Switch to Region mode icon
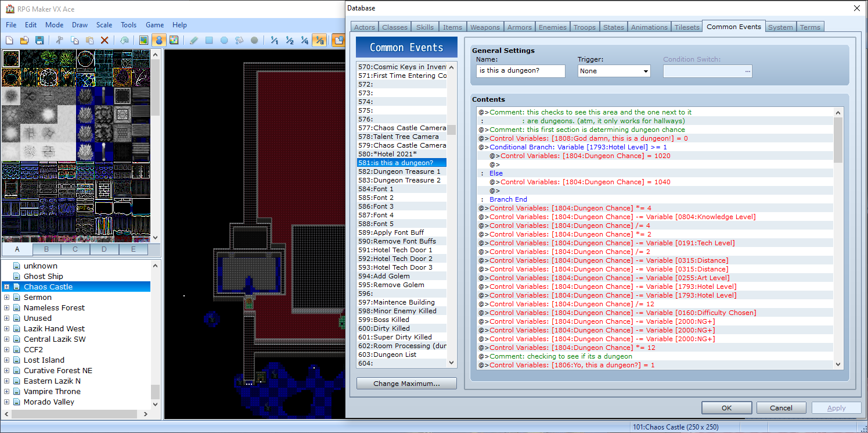This screenshot has height=433, width=868. click(174, 40)
